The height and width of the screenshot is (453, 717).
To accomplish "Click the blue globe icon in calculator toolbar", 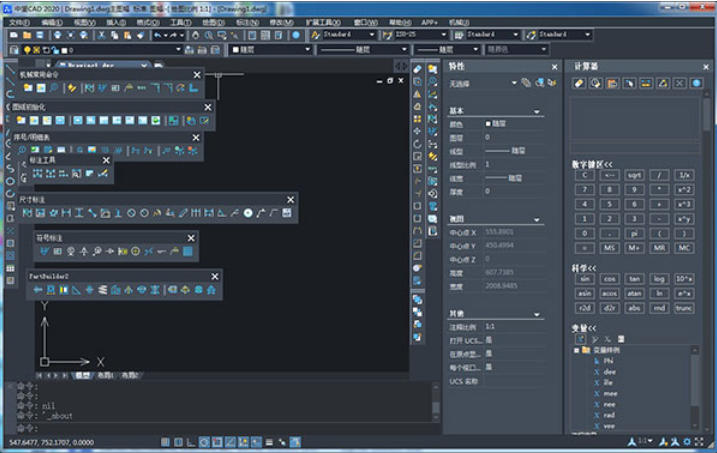I will click(x=696, y=82).
